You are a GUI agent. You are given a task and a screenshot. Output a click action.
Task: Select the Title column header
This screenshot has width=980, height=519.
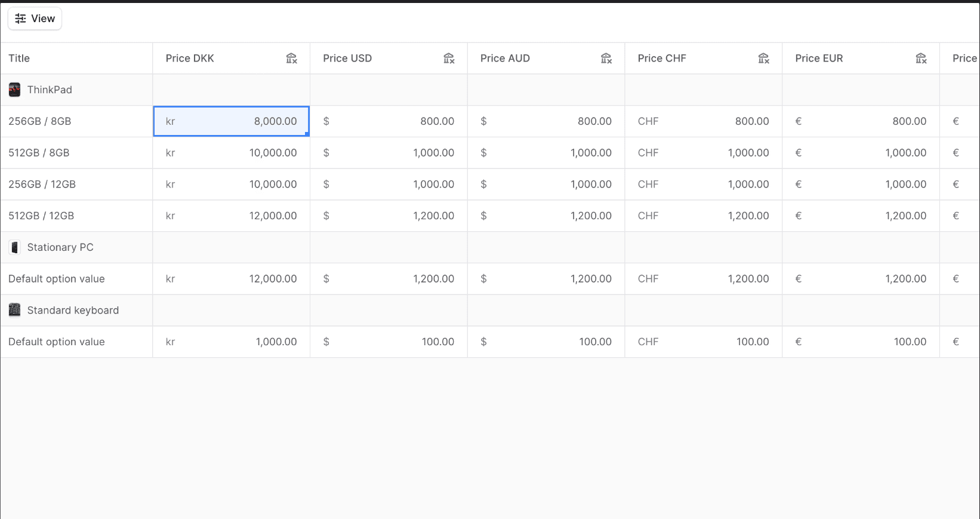[x=76, y=59]
